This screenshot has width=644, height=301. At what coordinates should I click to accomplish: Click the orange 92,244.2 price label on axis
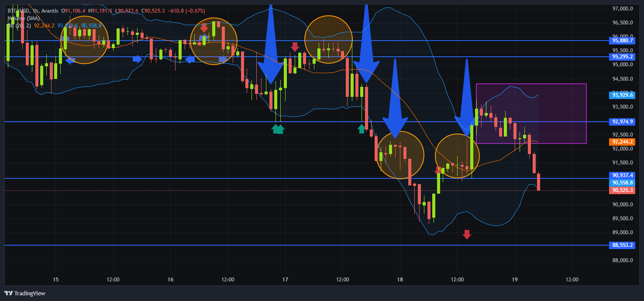click(x=622, y=142)
